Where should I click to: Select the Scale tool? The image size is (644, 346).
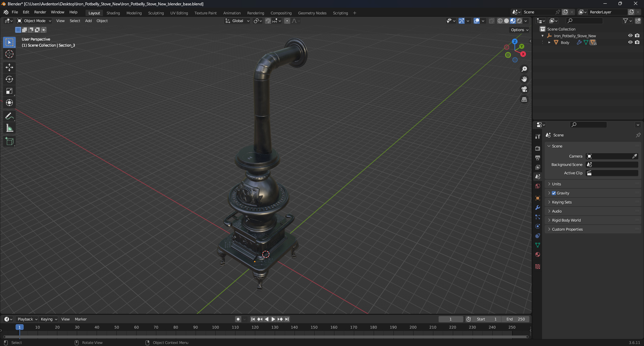point(9,91)
